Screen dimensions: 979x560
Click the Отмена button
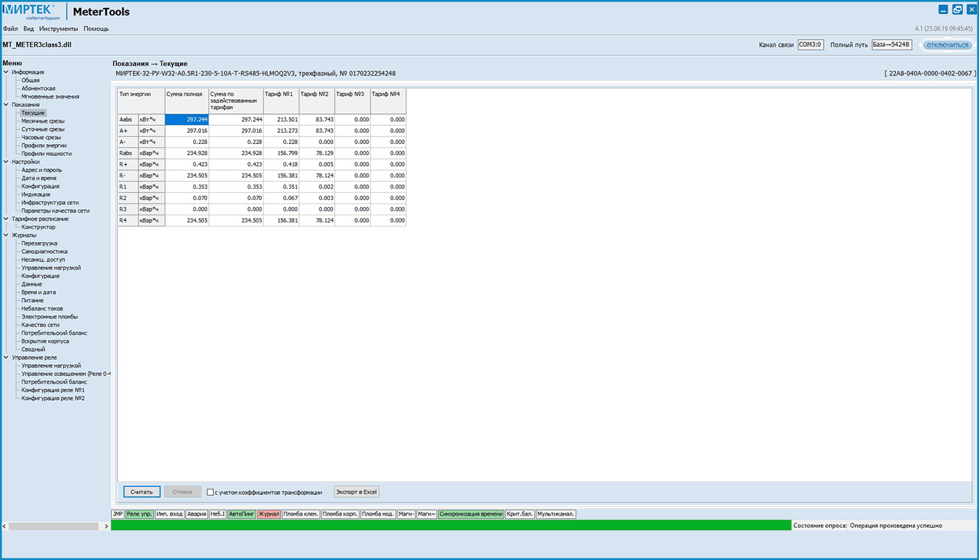183,492
